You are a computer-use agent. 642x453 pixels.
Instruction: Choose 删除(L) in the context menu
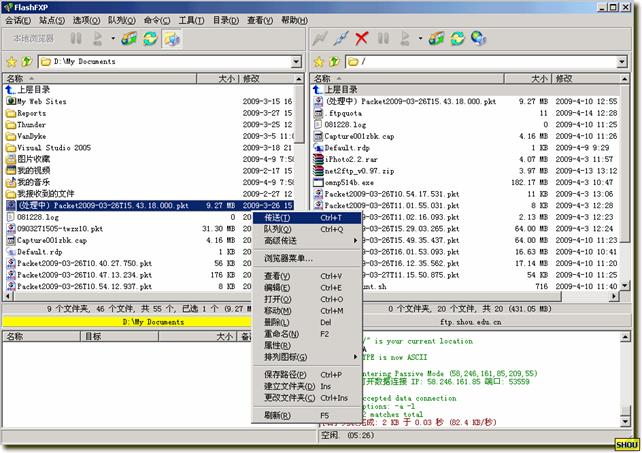pos(307,322)
